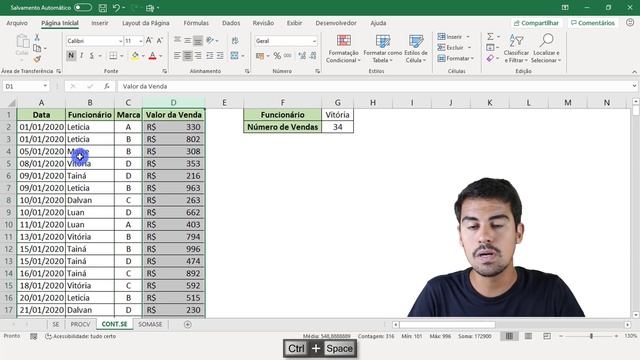The image size is (640, 360).
Task: Click the Align Top icon
Action: [177, 40]
